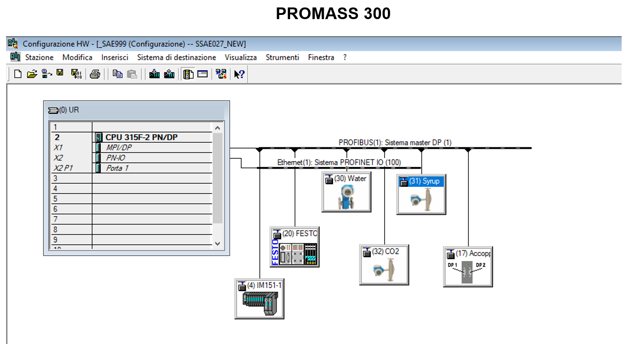Viewport: 644px width, 344px height.
Task: Open the Visualizza menu
Action: point(241,57)
